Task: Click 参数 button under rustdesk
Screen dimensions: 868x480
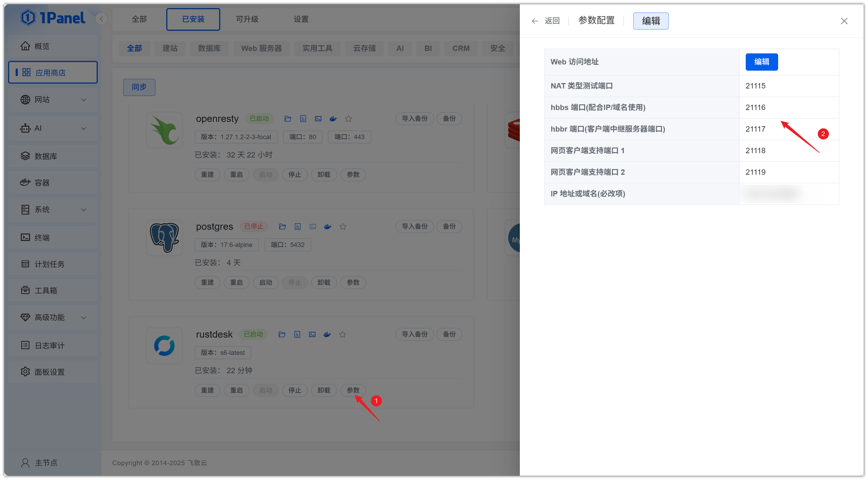Action: 353,390
